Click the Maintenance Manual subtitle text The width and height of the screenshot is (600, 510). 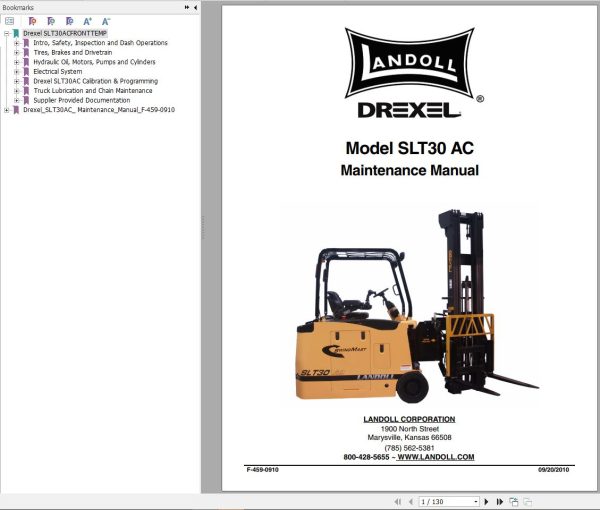[x=409, y=170]
